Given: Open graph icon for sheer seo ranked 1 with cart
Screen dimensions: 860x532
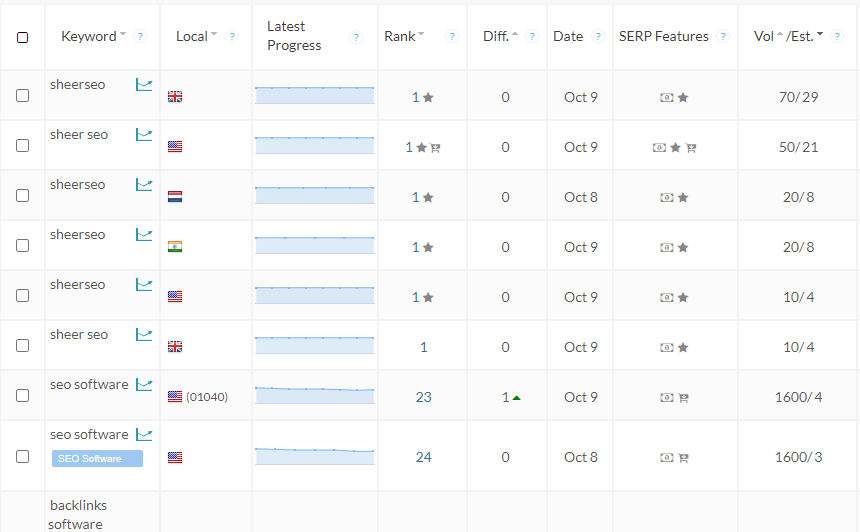Looking at the screenshot, I should tap(144, 135).
